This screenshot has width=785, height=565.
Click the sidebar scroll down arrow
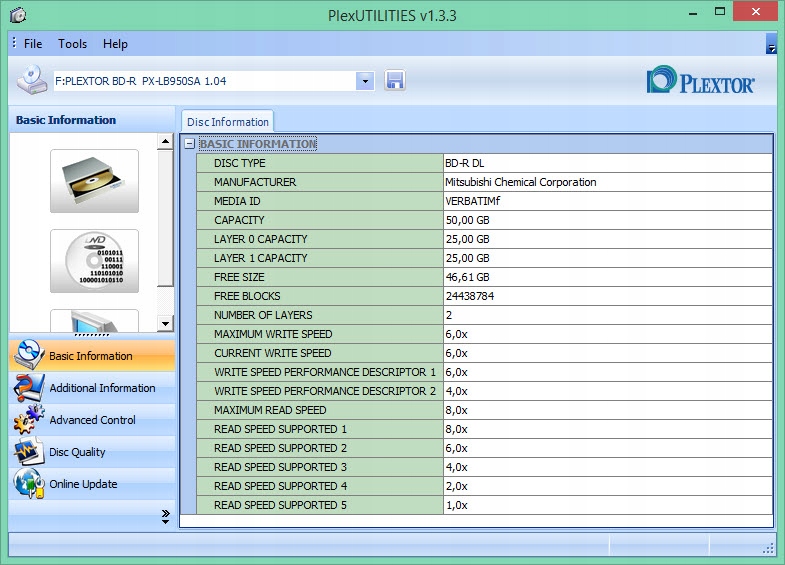[165, 322]
